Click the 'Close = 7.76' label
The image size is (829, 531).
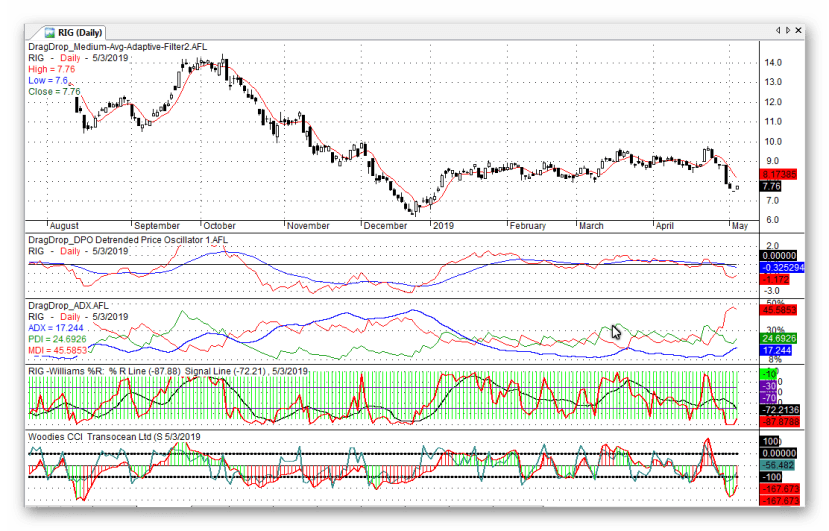point(54,91)
